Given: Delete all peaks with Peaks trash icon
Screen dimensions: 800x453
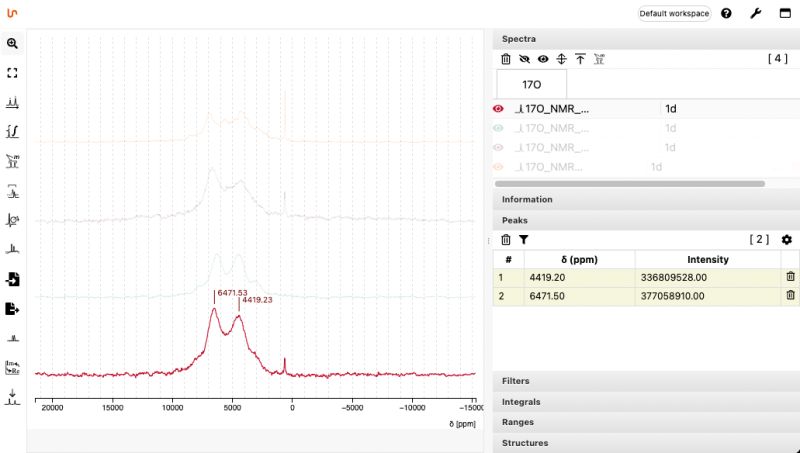Looking at the screenshot, I should click(x=506, y=239).
